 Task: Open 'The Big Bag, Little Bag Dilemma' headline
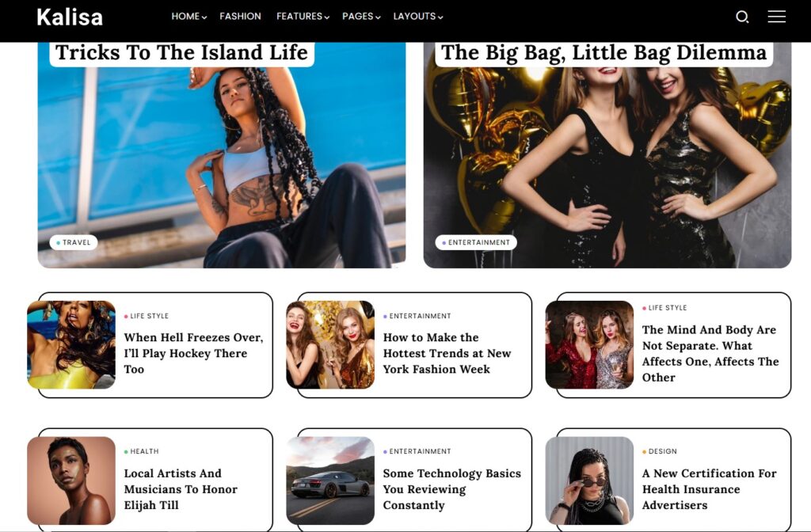(x=603, y=53)
